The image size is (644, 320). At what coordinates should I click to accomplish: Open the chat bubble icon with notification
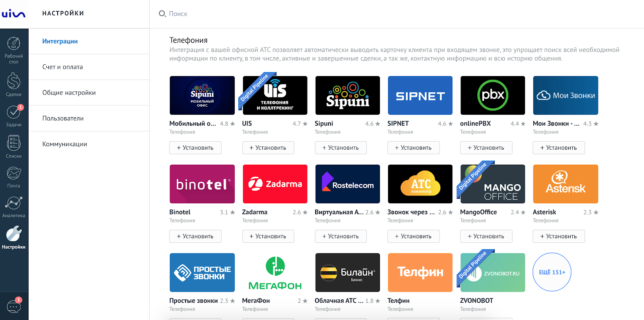point(14,306)
